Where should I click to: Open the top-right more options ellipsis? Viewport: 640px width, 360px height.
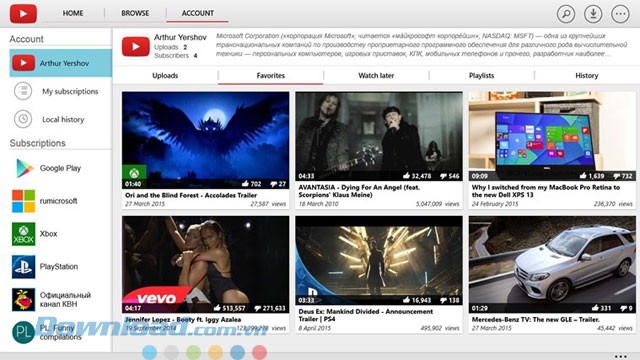pyautogui.click(x=620, y=14)
